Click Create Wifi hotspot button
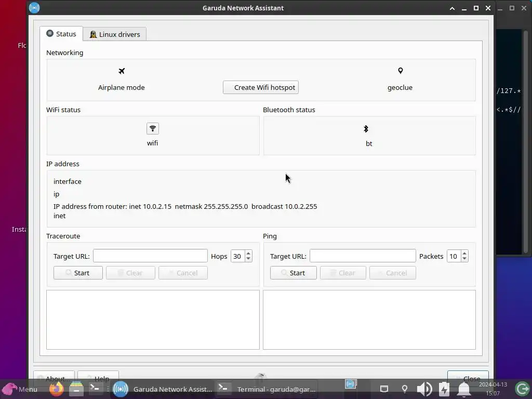Viewport: 532px width, 399px height. (x=261, y=87)
